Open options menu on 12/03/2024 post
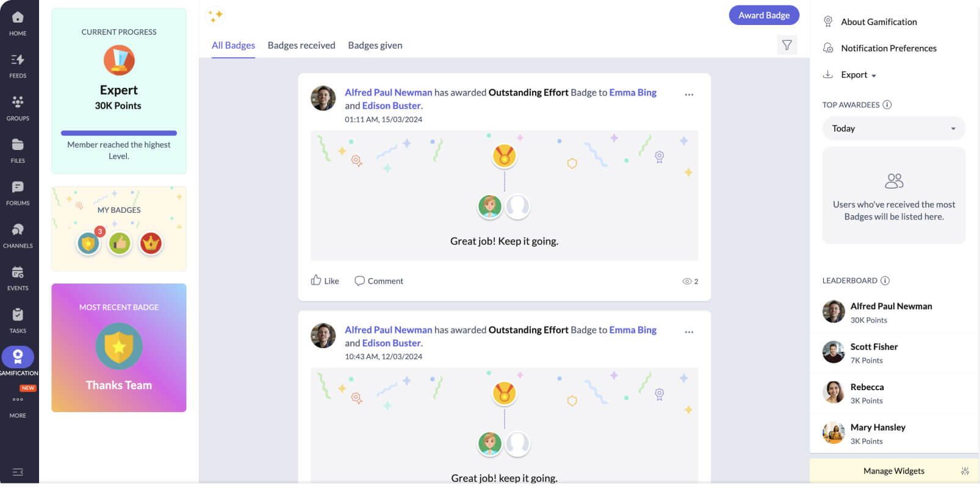The width and height of the screenshot is (980, 492). [689, 332]
